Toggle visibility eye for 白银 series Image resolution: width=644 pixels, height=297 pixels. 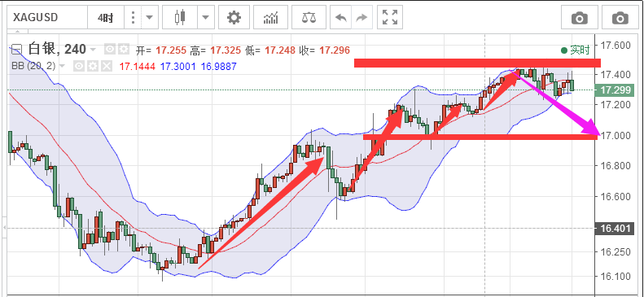pos(110,50)
